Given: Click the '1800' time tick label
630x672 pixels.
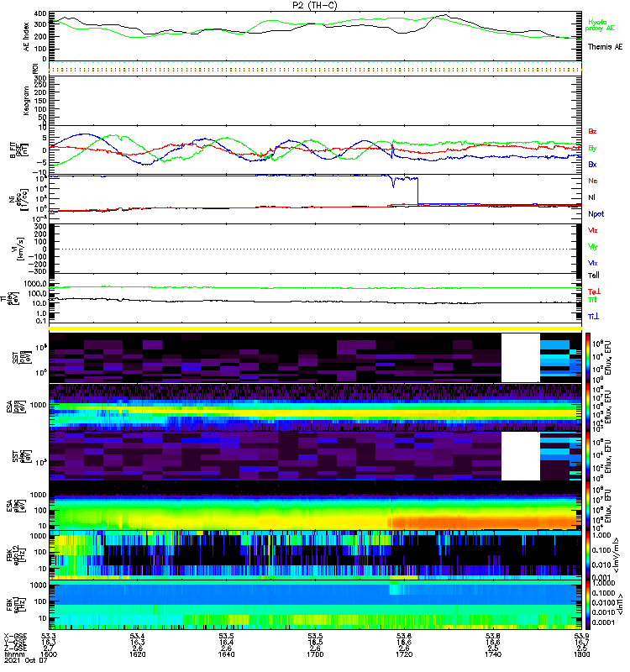Looking at the screenshot, I should coord(582,654).
